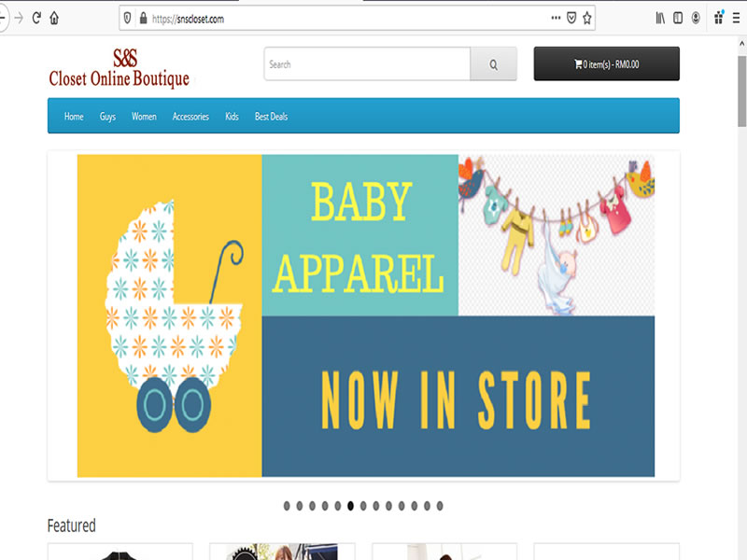
Task: Go to the browser home icon
Action: tap(54, 18)
